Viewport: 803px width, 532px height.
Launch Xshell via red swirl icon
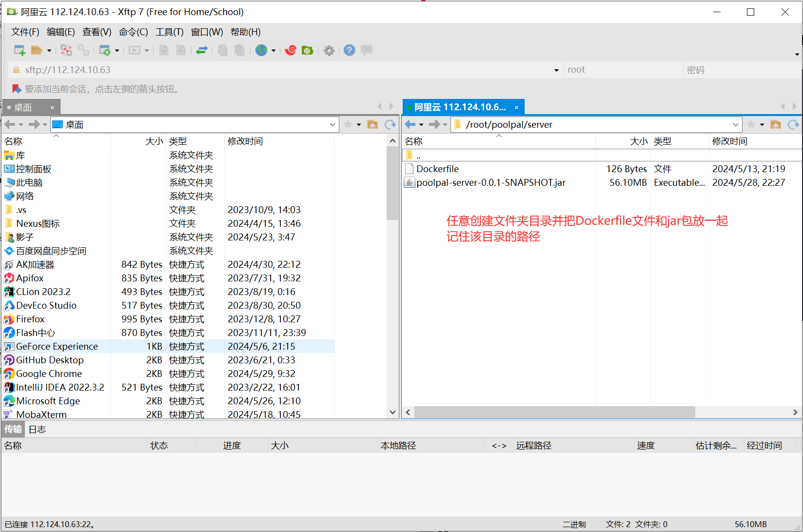point(291,50)
